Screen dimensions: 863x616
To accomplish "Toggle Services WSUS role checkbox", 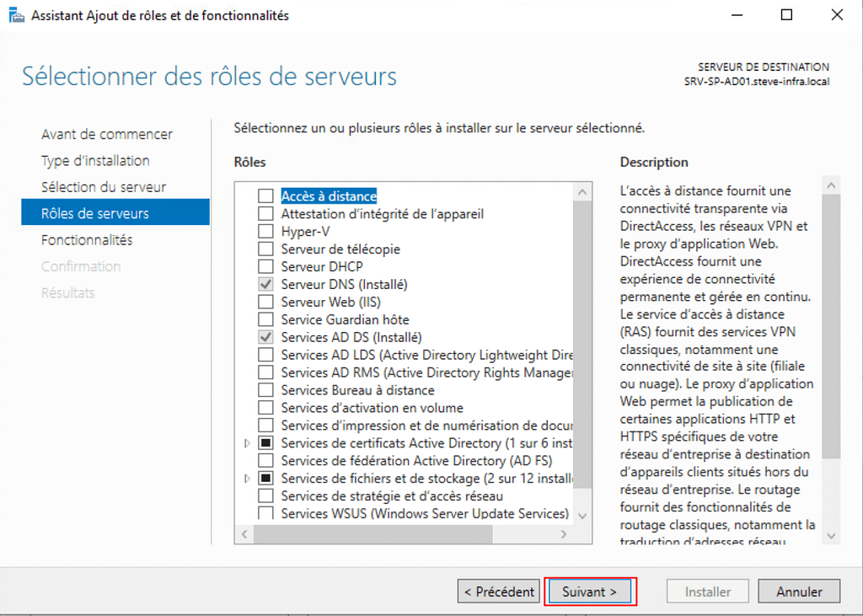I will pyautogui.click(x=265, y=514).
